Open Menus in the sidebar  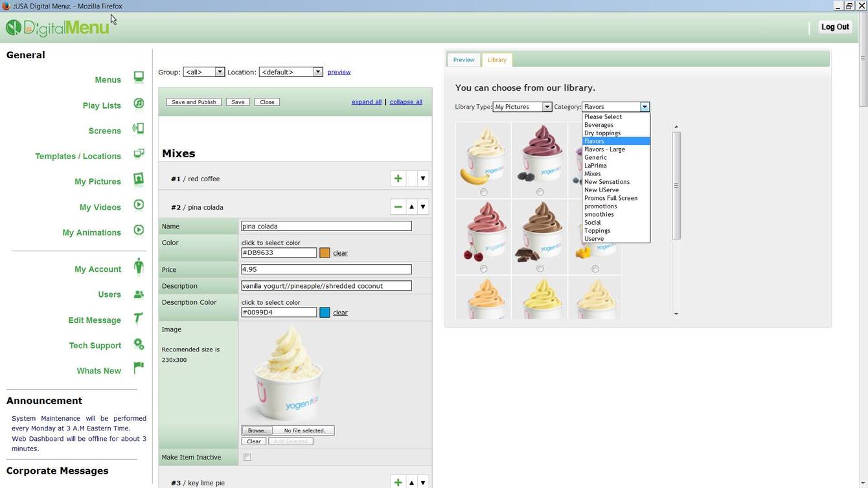(108, 80)
